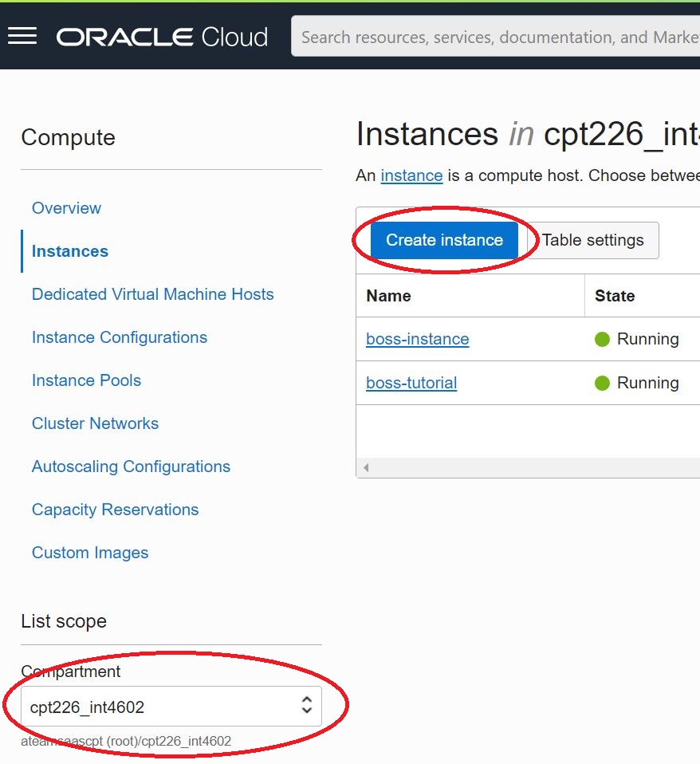The image size is (700, 764).
Task: Click the green Running dot for boss-instance
Action: pyautogui.click(x=601, y=338)
